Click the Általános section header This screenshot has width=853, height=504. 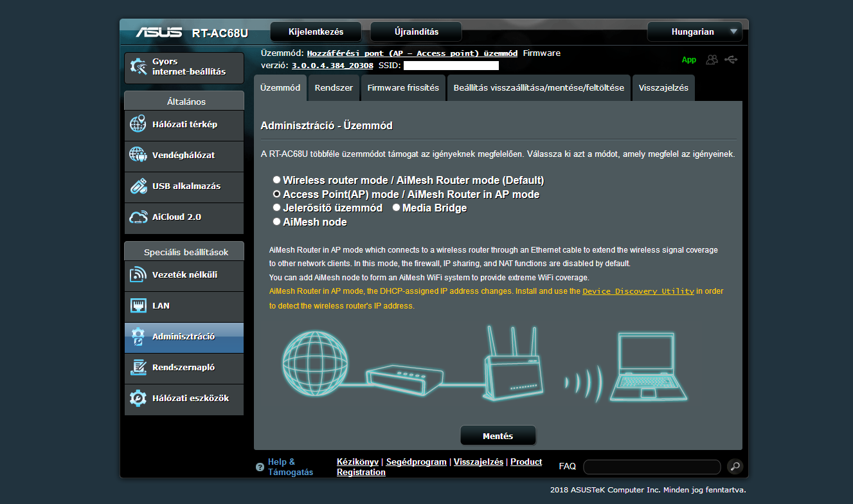pos(184,101)
